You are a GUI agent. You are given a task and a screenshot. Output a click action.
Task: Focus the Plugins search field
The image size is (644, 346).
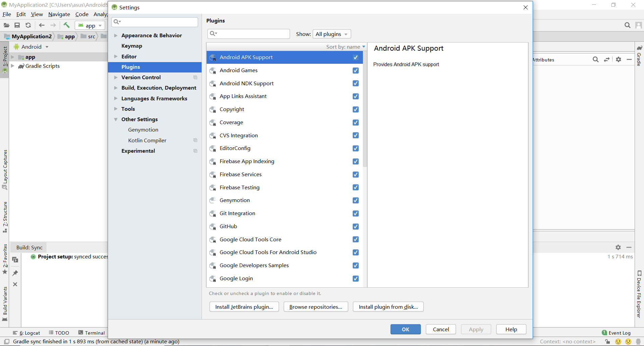point(249,34)
